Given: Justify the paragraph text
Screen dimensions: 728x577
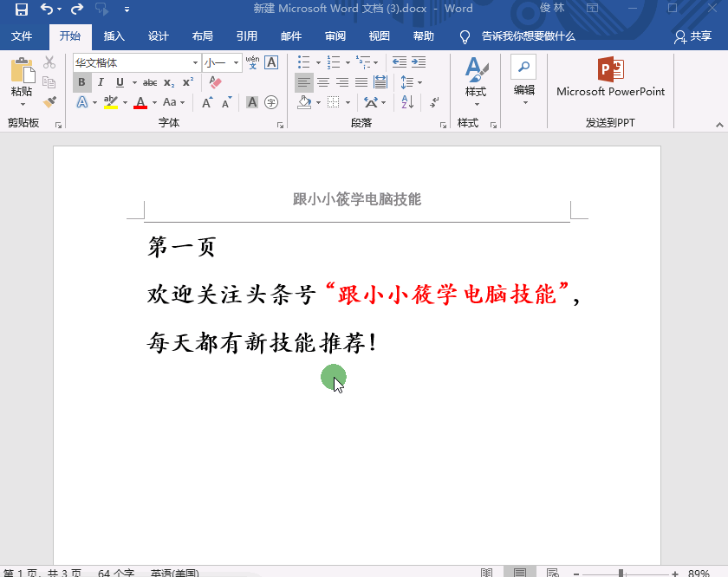Looking at the screenshot, I should coord(361,82).
